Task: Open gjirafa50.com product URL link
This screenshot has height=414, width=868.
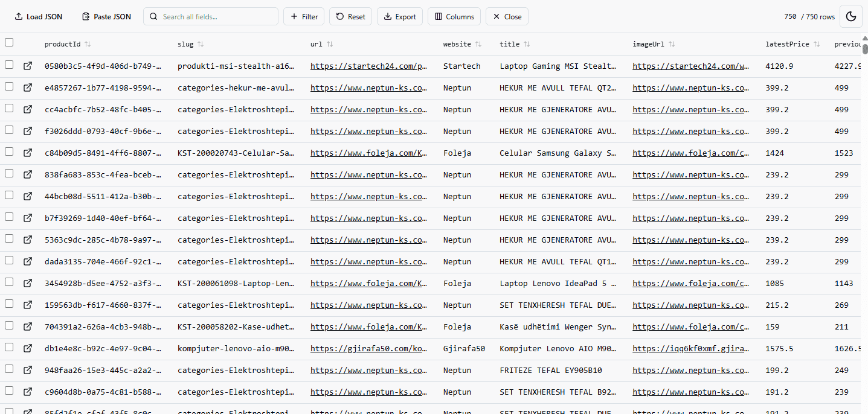Action: click(x=369, y=349)
